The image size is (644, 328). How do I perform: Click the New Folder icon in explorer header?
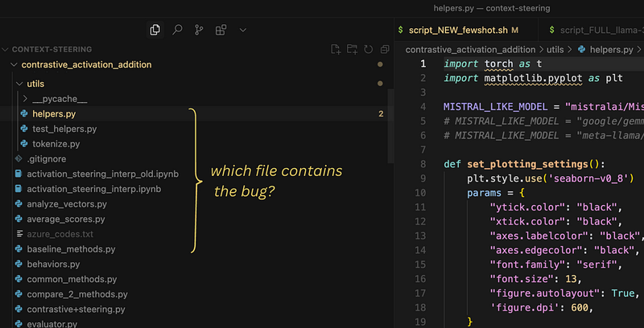click(x=352, y=49)
